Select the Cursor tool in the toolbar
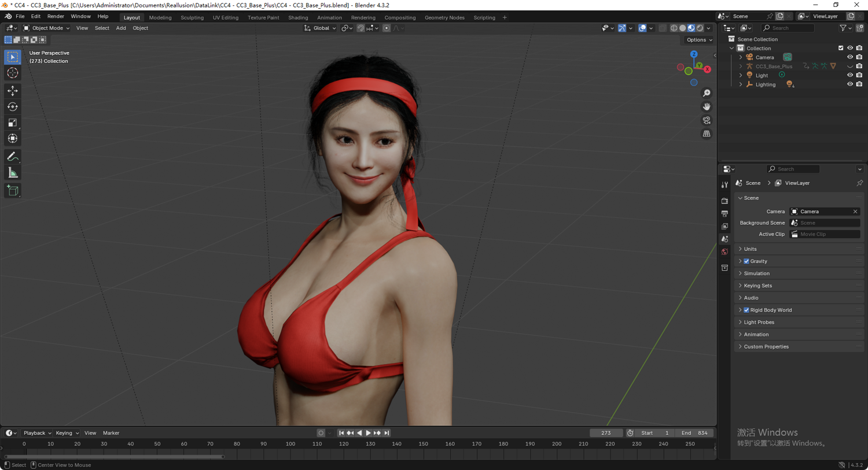The height and width of the screenshot is (470, 868). pyautogui.click(x=12, y=73)
